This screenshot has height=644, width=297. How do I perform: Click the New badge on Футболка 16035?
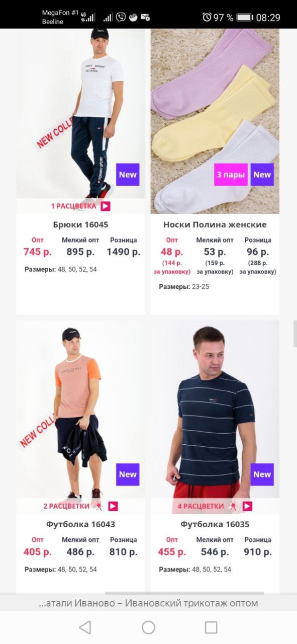pyautogui.click(x=262, y=474)
